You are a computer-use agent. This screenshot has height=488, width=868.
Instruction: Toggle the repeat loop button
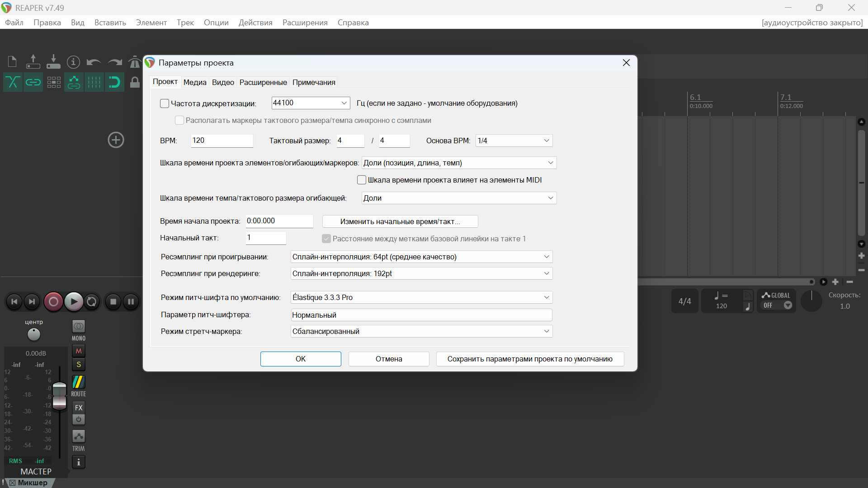[x=92, y=302]
